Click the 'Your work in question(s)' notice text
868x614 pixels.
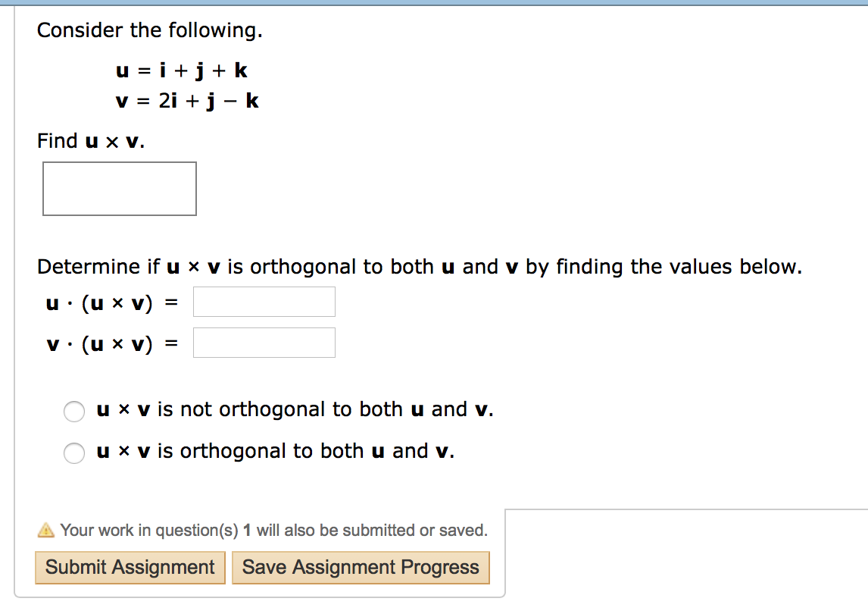click(274, 531)
